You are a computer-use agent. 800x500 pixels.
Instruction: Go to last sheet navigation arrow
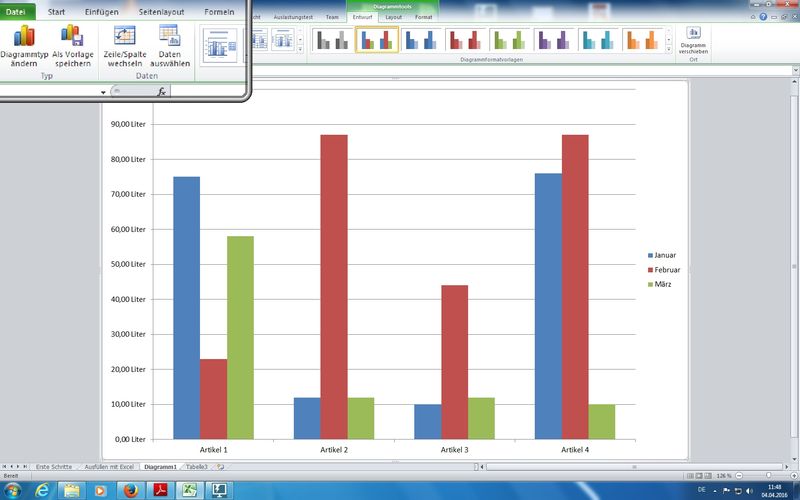25,466
